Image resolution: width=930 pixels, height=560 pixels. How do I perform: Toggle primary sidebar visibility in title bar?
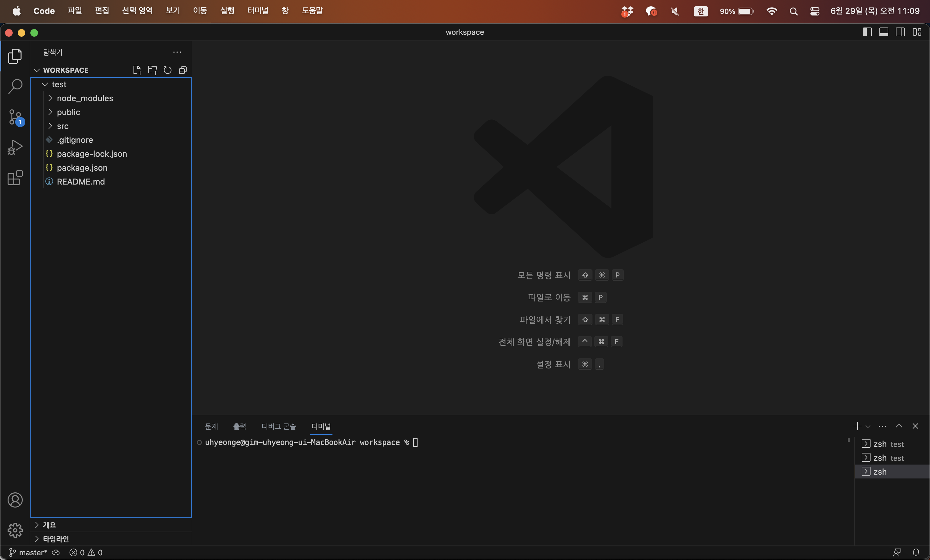pyautogui.click(x=867, y=32)
